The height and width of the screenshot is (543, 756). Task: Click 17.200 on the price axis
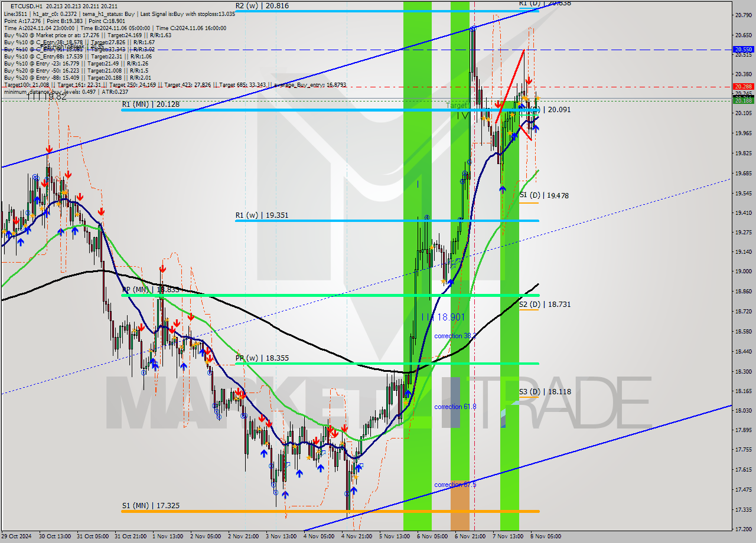(743, 529)
